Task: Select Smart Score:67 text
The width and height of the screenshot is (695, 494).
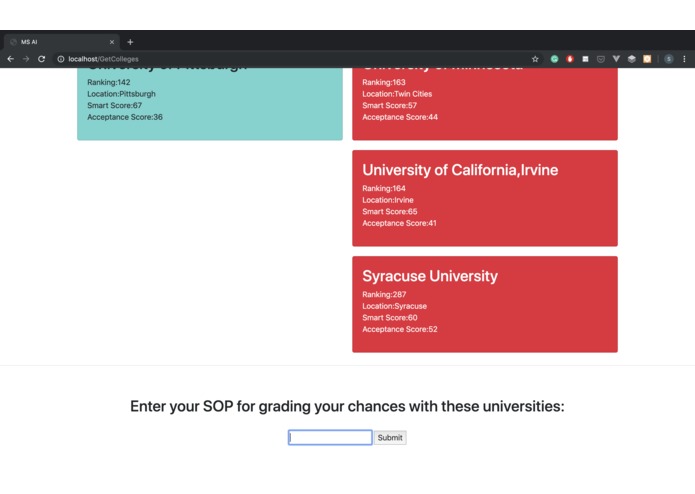Action: (114, 105)
